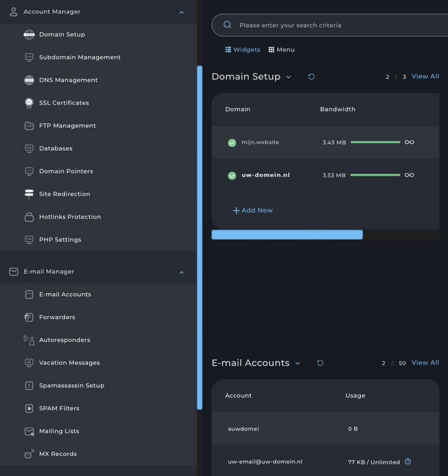Open the Domain Setup icon in sidebar

coord(28,34)
